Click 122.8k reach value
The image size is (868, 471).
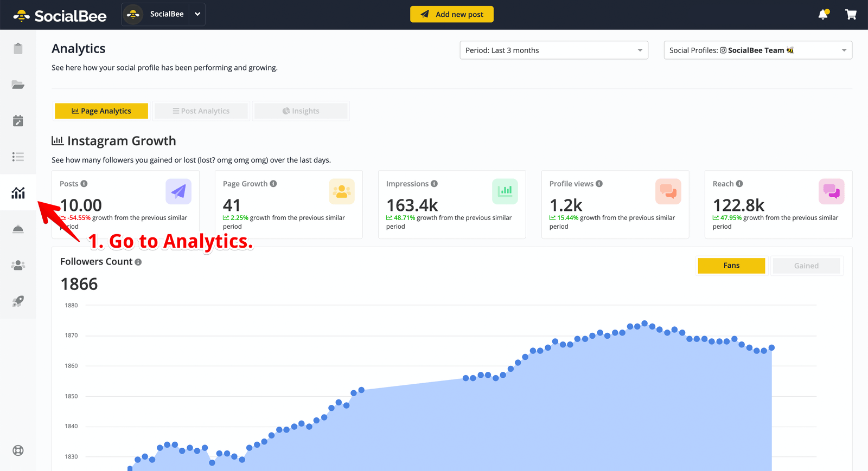tap(738, 205)
